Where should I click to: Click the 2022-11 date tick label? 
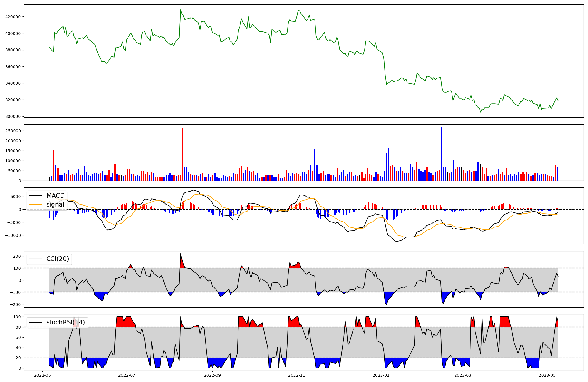click(x=297, y=375)
